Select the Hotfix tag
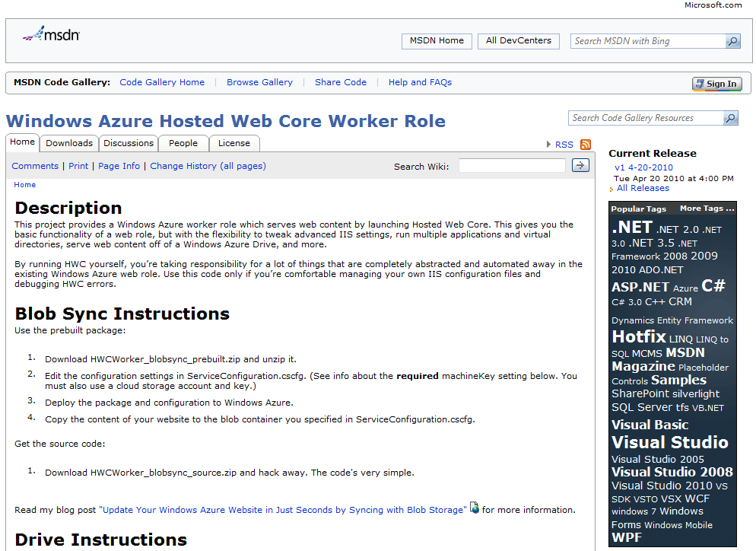This screenshot has width=756, height=551. point(639,336)
